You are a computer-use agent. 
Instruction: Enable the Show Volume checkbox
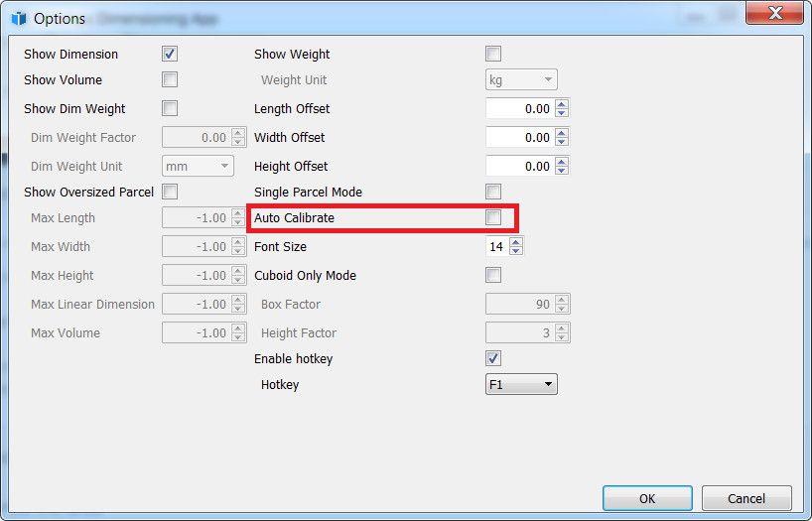click(x=170, y=79)
